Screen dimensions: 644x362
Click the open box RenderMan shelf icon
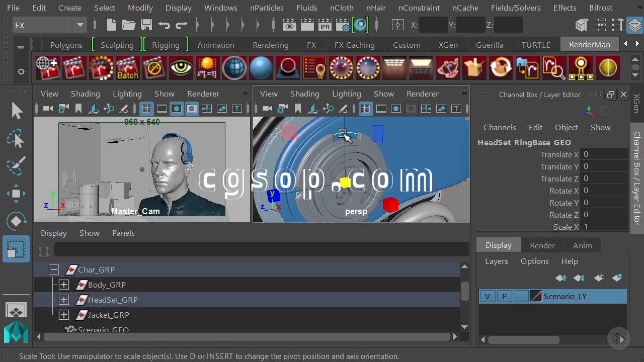(x=473, y=68)
